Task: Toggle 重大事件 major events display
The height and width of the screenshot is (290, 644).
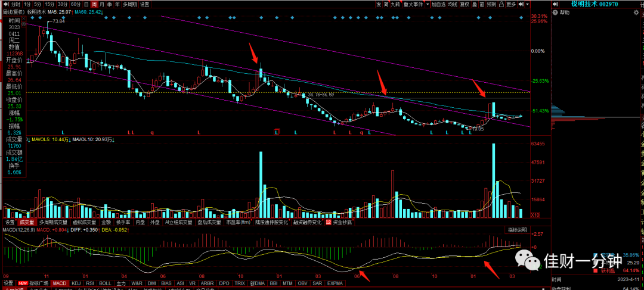Action: [x=413, y=4]
